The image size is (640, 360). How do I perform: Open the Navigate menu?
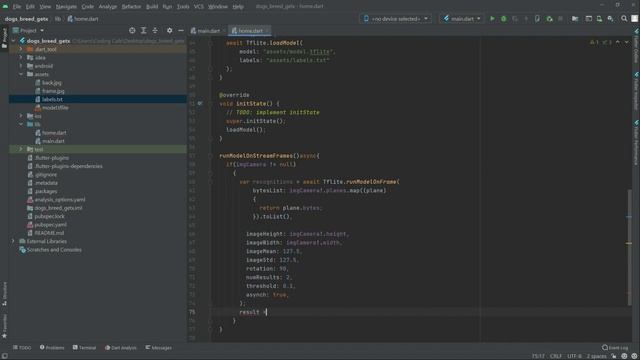pos(66,7)
